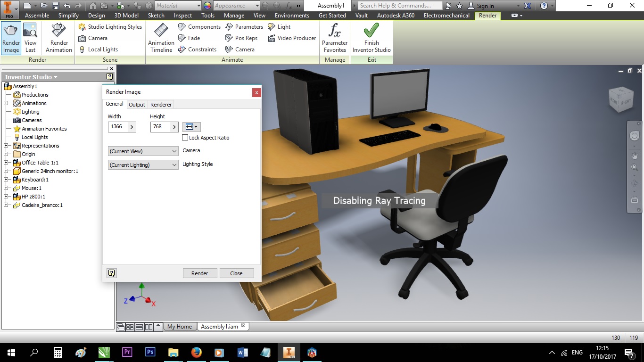The image size is (644, 362).
Task: Click the help icon in Render Image dialog
Action: click(112, 273)
